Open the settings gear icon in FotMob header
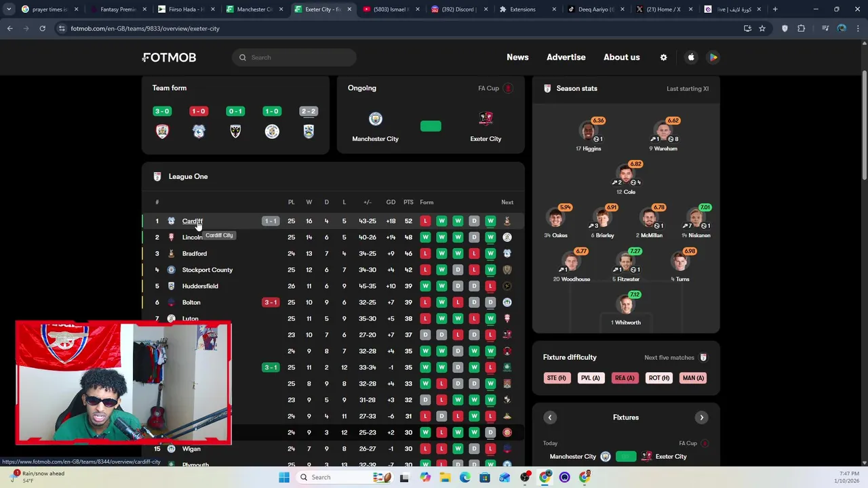 tap(664, 58)
